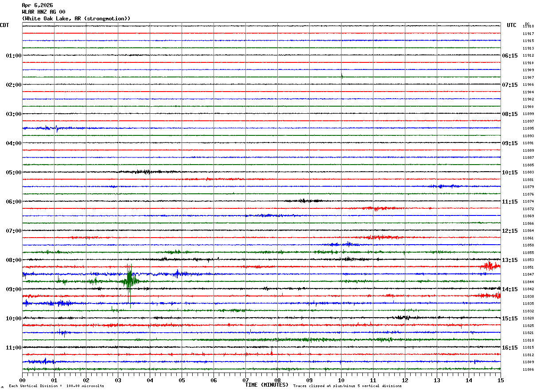
Task: Click the DC offset value "11806"
Action: click(528, 370)
